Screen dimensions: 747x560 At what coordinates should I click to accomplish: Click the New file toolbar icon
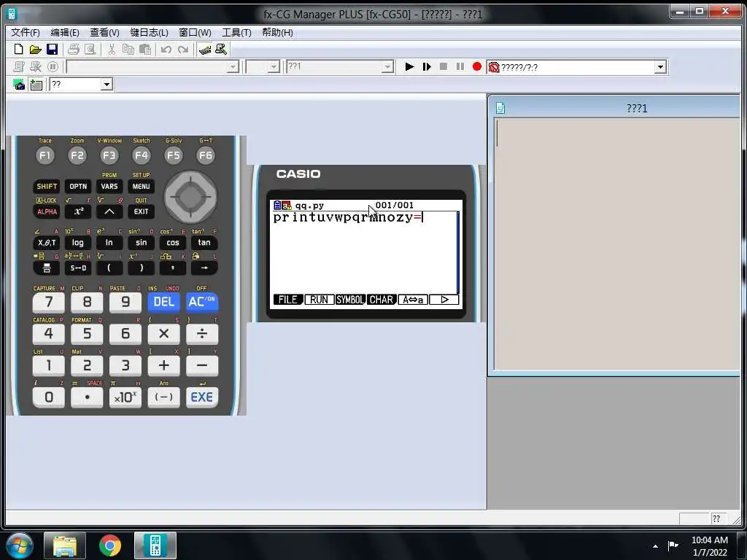pos(18,49)
